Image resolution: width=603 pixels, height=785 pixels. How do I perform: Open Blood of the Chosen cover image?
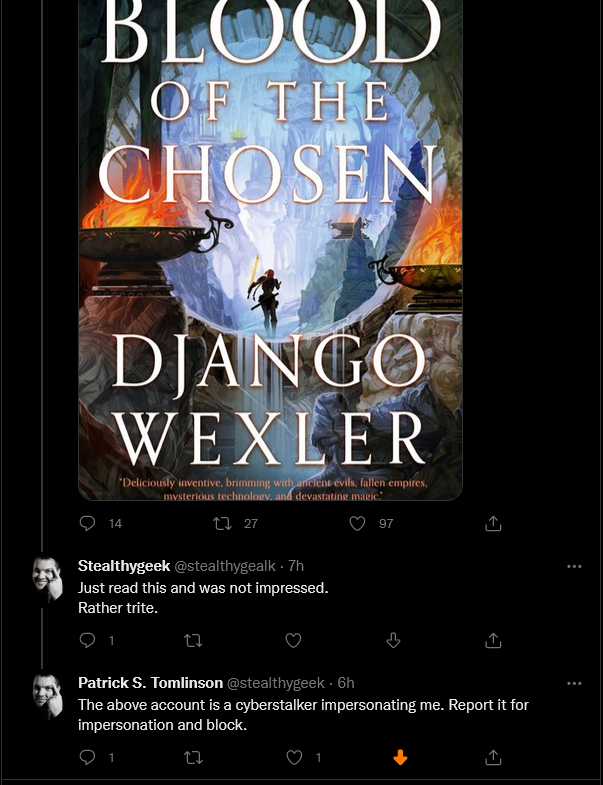[270, 250]
